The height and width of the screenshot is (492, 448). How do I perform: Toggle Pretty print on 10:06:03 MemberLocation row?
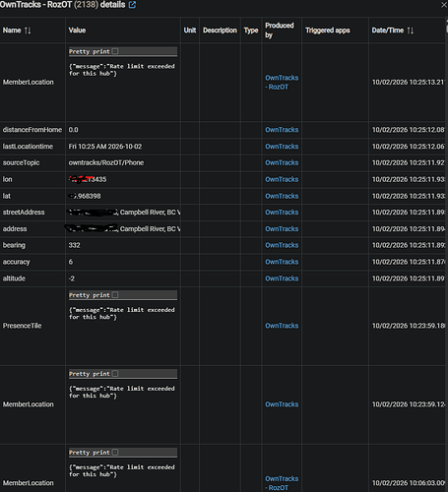(115, 453)
